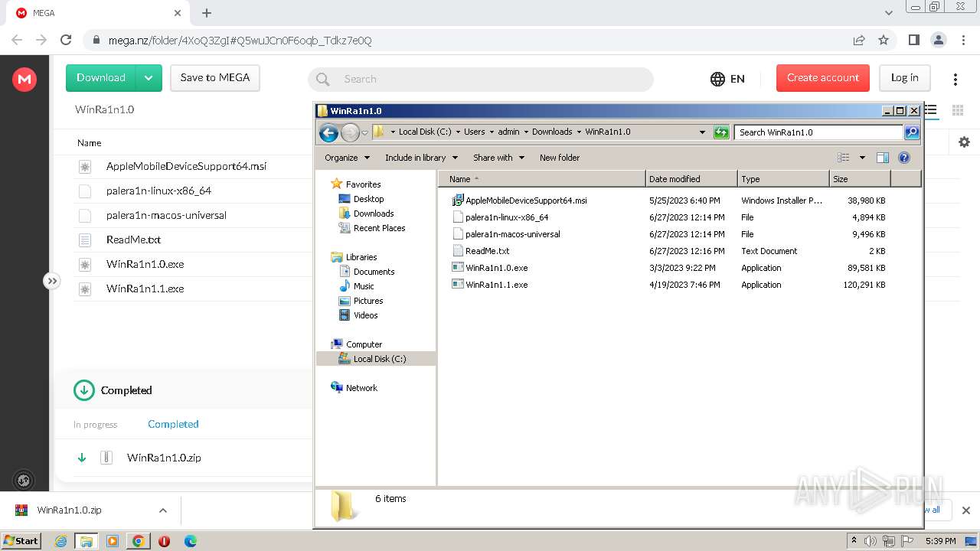The image size is (980, 551).
Task: Open the Organize menu in Explorer
Action: click(x=347, y=158)
